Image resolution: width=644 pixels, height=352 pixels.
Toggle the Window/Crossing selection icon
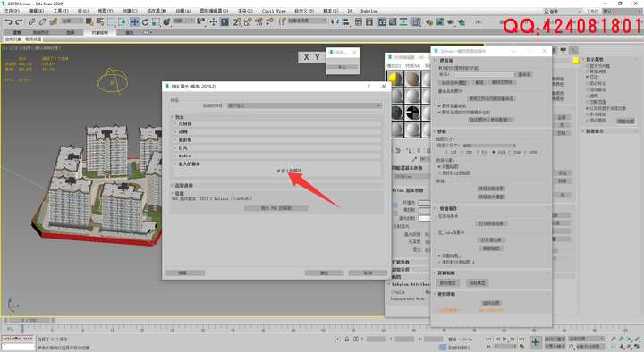(x=123, y=22)
